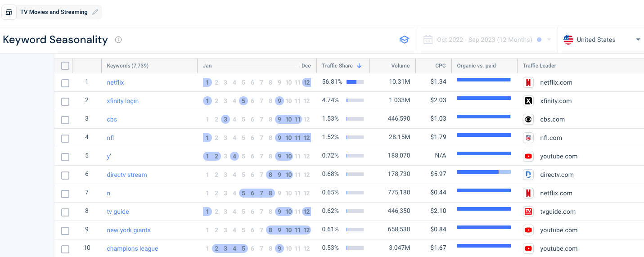Click the $5.97 CPC value
The width and height of the screenshot is (644, 257).
coord(438,175)
